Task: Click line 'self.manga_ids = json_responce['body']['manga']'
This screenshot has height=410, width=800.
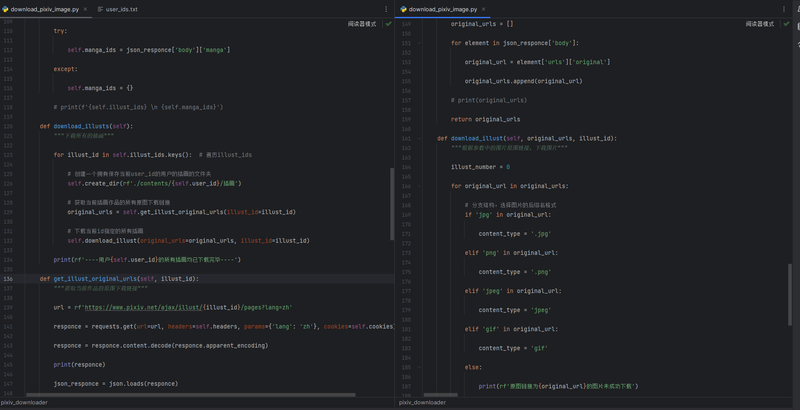Action: (149, 50)
